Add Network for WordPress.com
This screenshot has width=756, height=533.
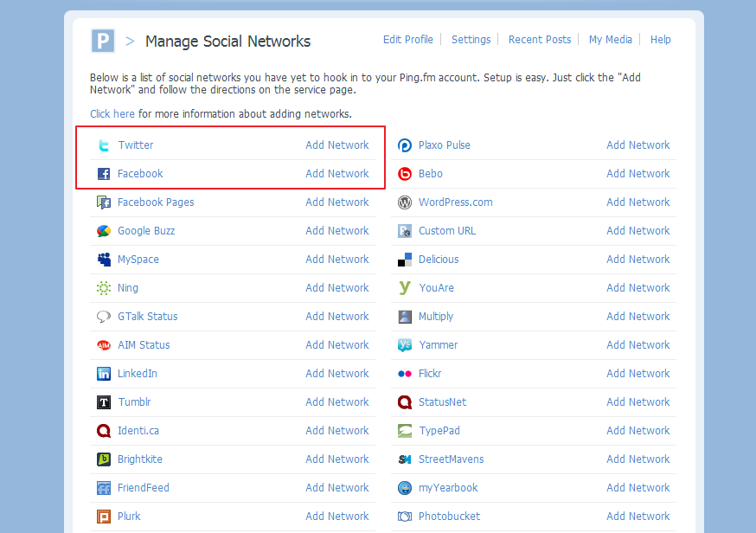tap(637, 202)
